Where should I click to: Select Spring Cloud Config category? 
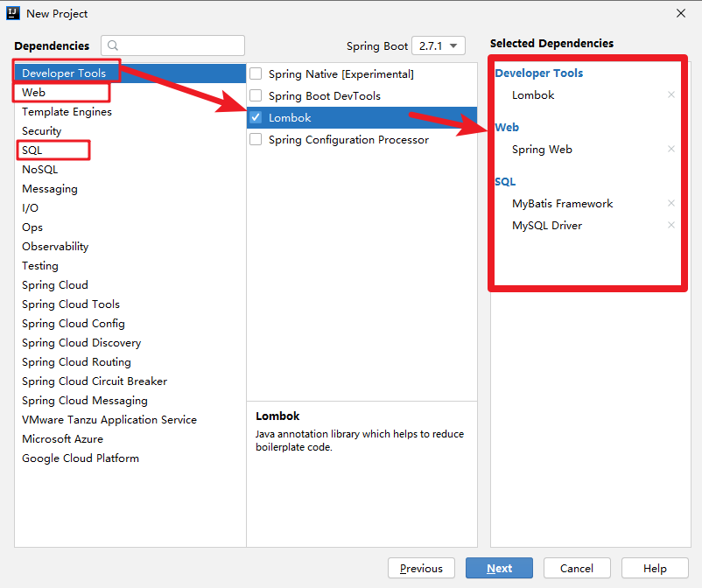pyautogui.click(x=130, y=323)
